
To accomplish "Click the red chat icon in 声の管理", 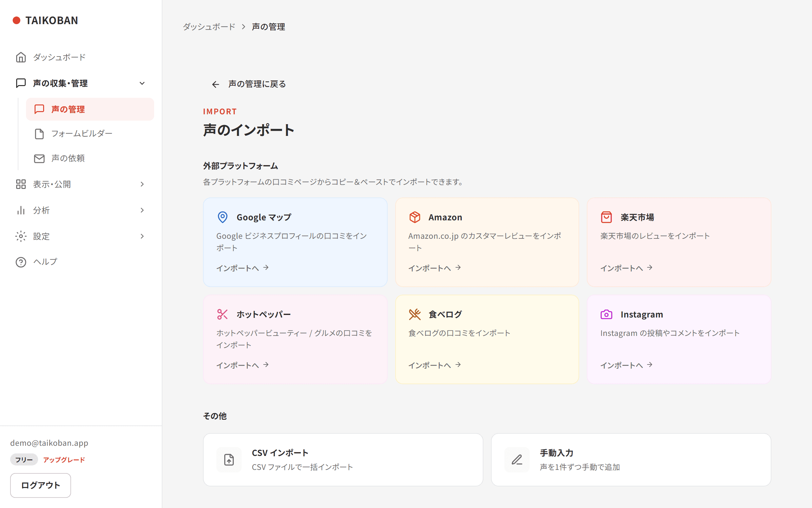I will (39, 109).
